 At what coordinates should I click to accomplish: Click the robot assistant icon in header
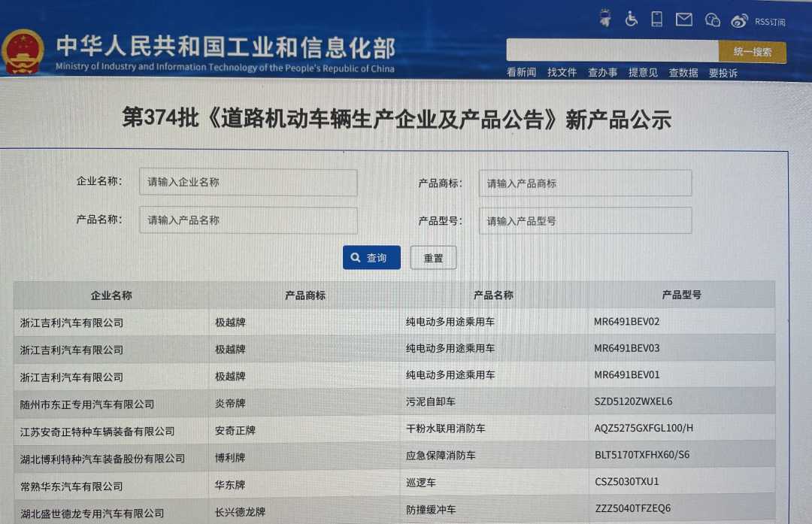(605, 19)
